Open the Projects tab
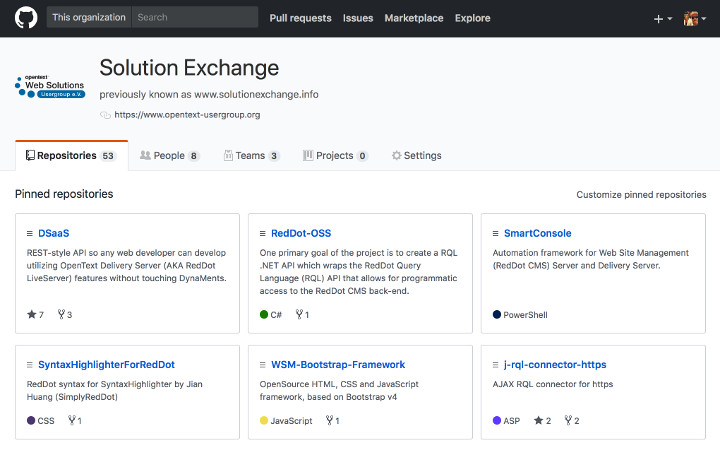This screenshot has width=720, height=455. [x=335, y=156]
